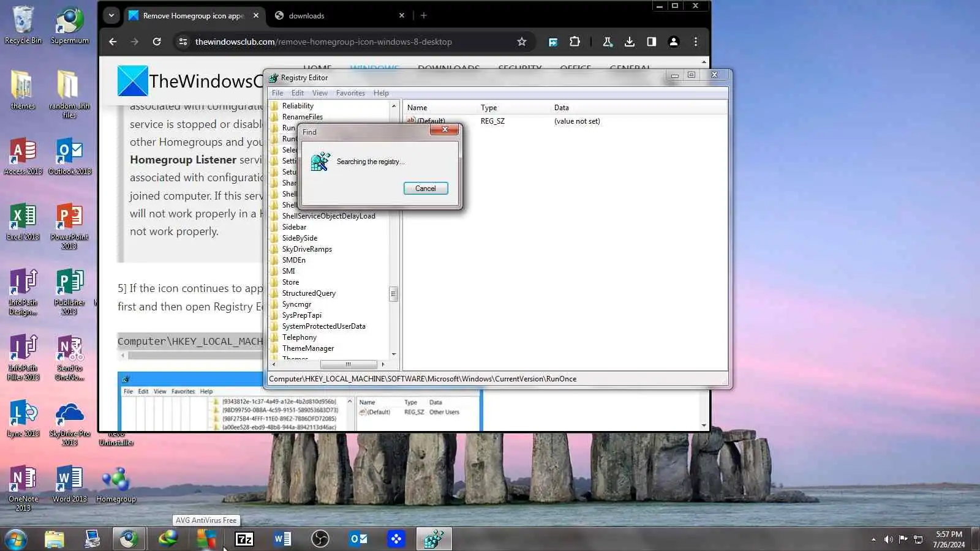Screen dimensions: 980x551
Task: Select the themes folder on the desktop
Action: pyautogui.click(x=23, y=89)
